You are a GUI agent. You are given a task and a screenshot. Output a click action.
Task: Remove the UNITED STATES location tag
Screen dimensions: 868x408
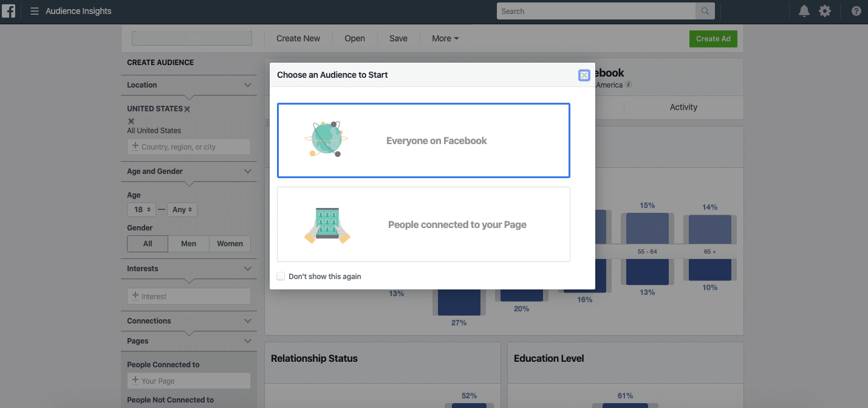pyautogui.click(x=187, y=109)
